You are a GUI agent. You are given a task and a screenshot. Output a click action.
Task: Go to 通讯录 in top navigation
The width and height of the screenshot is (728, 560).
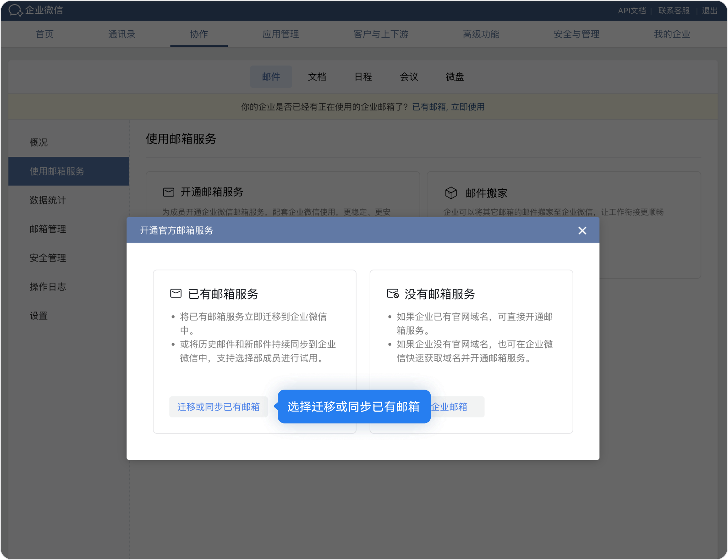122,34
